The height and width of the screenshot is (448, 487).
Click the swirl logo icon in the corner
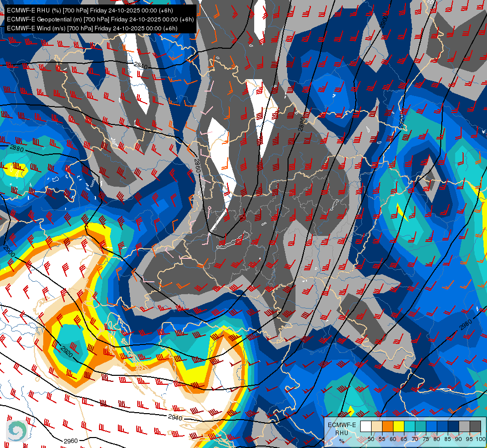point(16,431)
